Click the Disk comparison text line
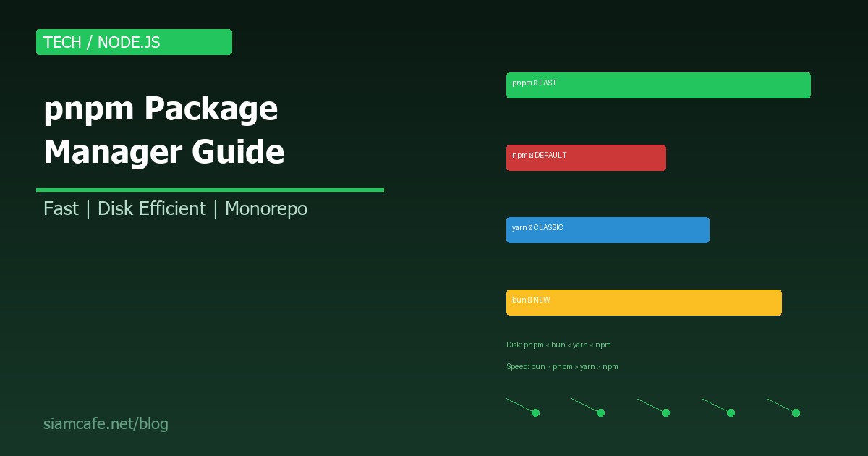Screen dimensions: 868x456 pos(558,345)
